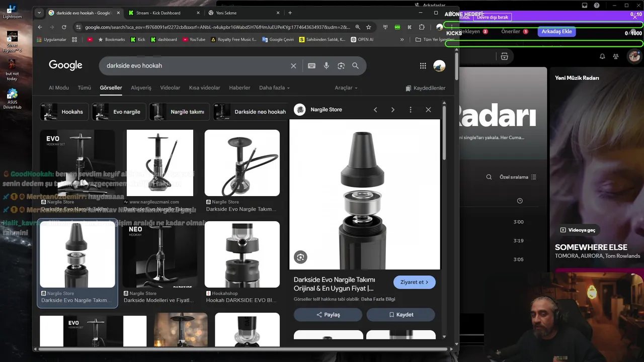
Task: Open Chrome extensions puzzle icon
Action: (x=422, y=27)
